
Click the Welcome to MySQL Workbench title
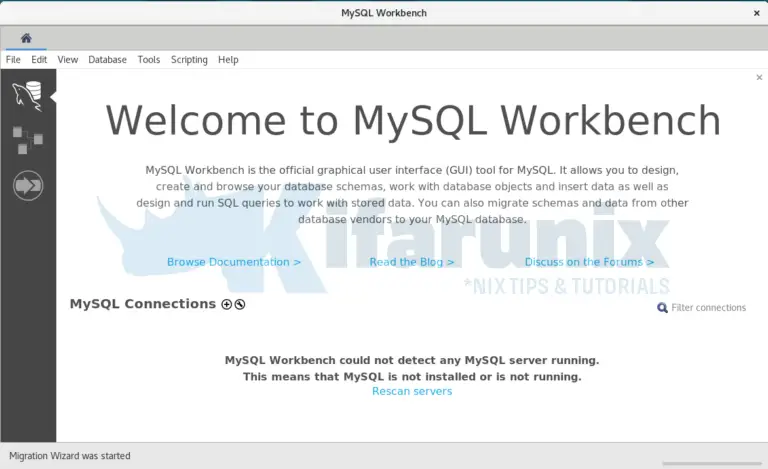[x=413, y=120]
